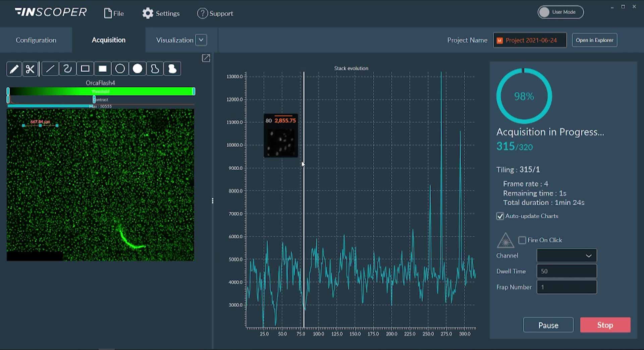Click Open in Explorer

pos(594,40)
